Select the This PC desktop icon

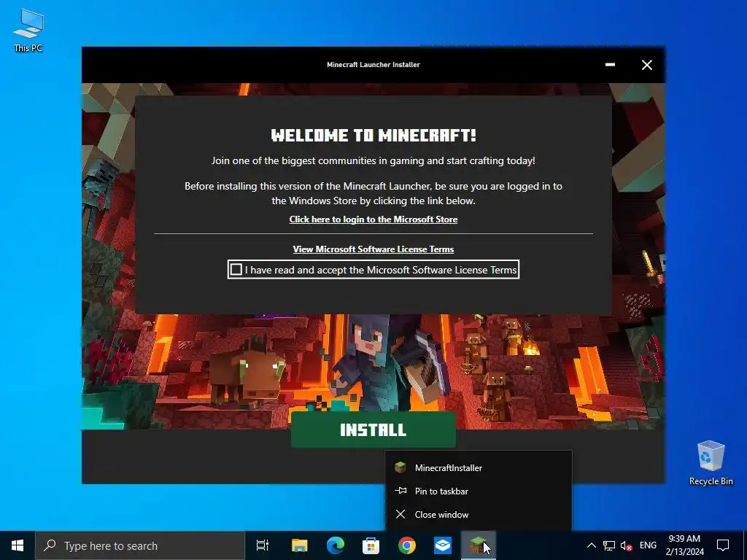pos(28,29)
